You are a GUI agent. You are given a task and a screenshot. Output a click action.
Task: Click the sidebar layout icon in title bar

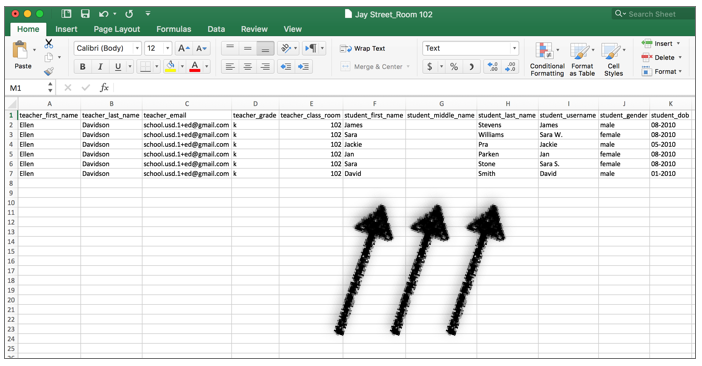pos(66,14)
